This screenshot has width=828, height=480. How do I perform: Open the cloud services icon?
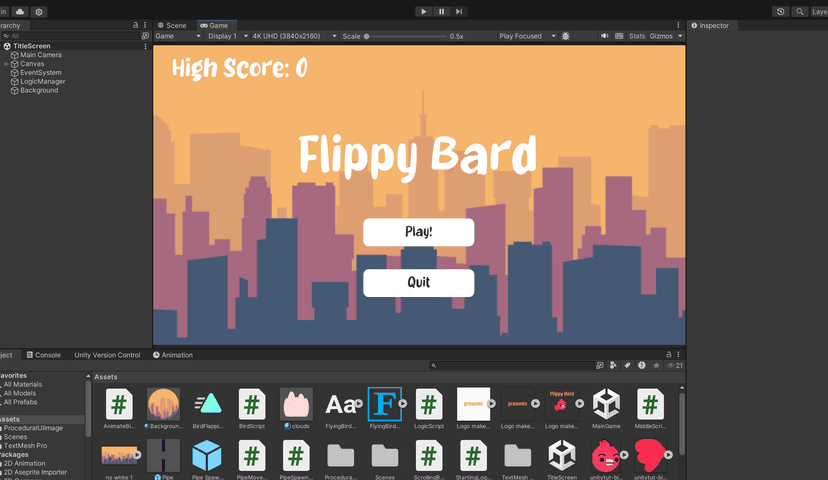pyautogui.click(x=20, y=11)
